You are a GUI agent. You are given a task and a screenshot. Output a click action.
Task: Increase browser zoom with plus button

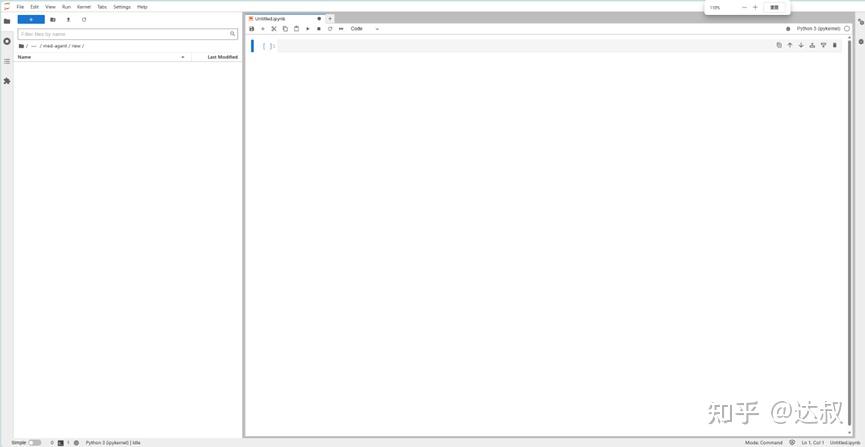coord(755,7)
